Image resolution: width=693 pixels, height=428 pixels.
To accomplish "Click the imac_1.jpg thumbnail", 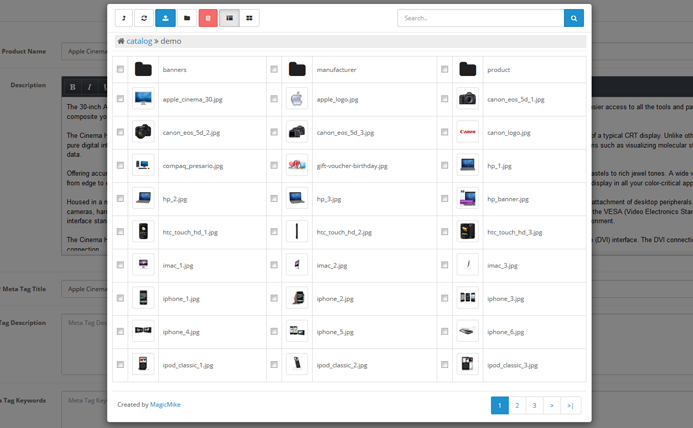I will click(x=143, y=264).
